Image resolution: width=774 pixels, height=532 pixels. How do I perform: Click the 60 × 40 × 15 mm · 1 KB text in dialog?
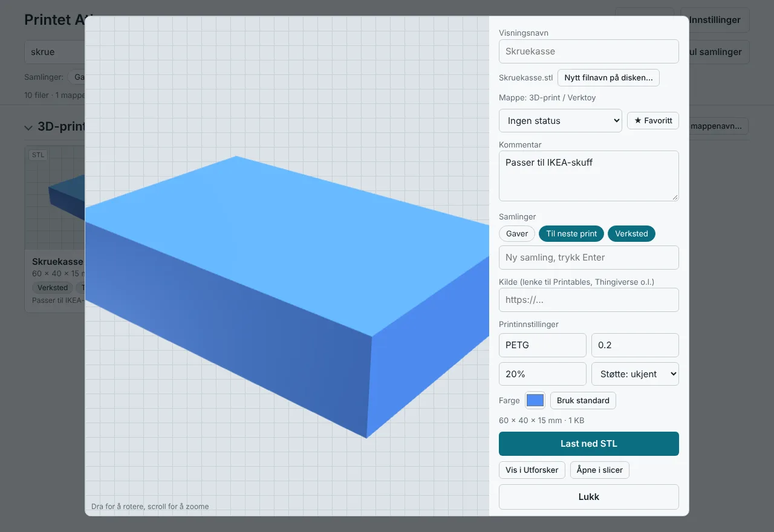click(541, 421)
